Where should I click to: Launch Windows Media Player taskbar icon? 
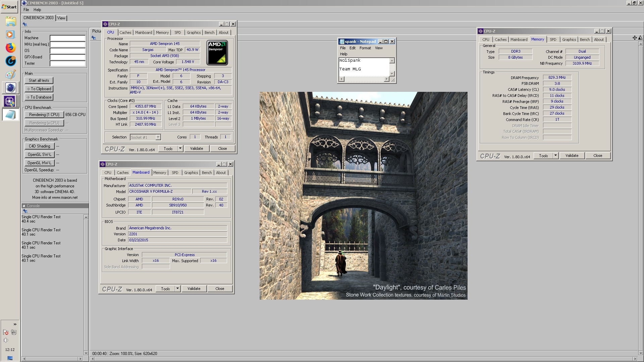click(10, 35)
